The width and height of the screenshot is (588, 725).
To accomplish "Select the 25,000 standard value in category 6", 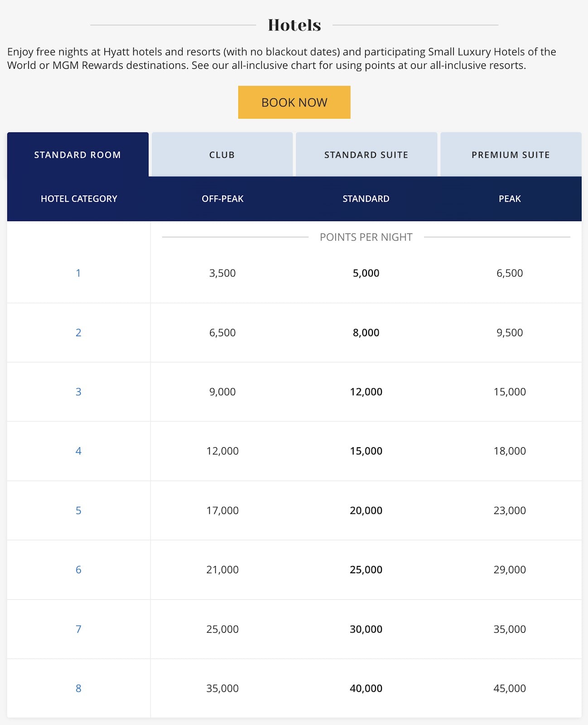I will point(366,570).
